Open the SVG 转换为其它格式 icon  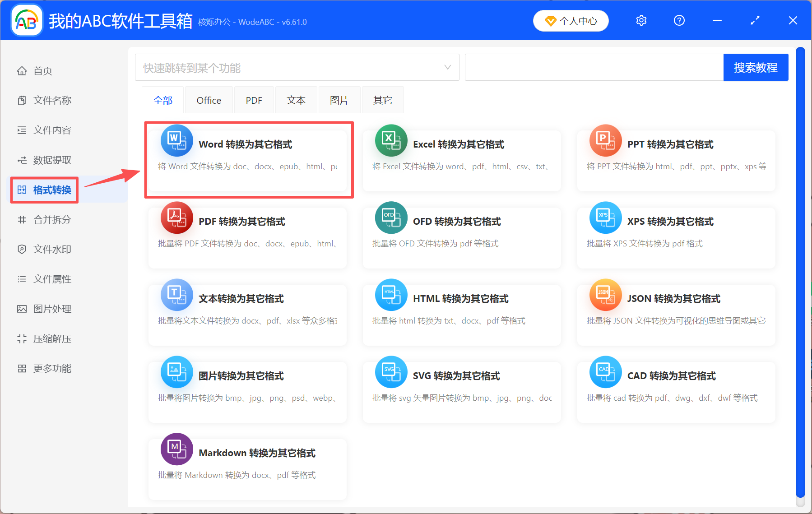click(391, 372)
